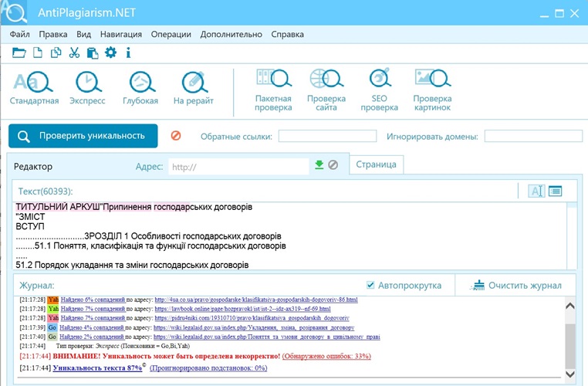Open lawbook.online link in journal

coord(242,309)
